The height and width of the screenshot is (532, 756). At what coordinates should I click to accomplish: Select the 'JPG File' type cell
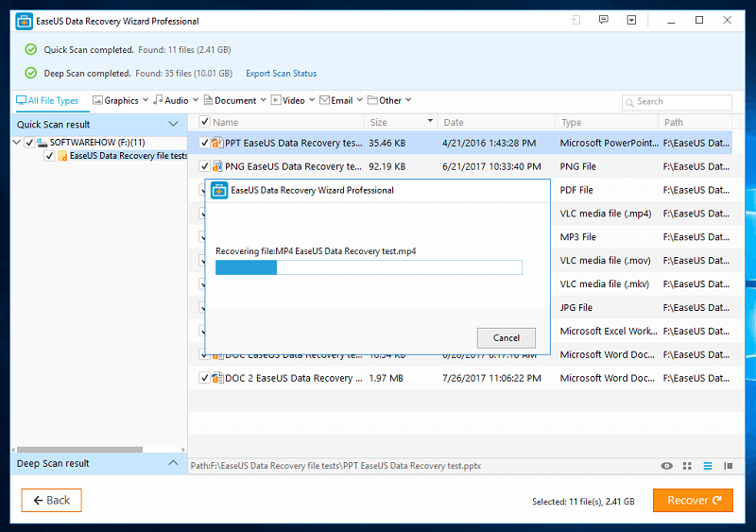(x=576, y=307)
